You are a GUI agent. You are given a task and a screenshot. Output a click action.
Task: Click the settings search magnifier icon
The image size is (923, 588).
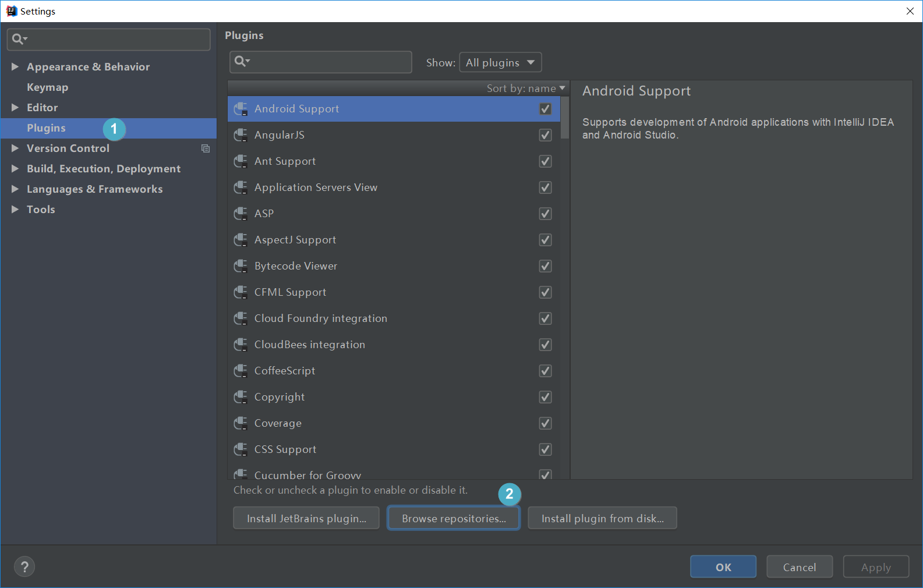click(19, 39)
